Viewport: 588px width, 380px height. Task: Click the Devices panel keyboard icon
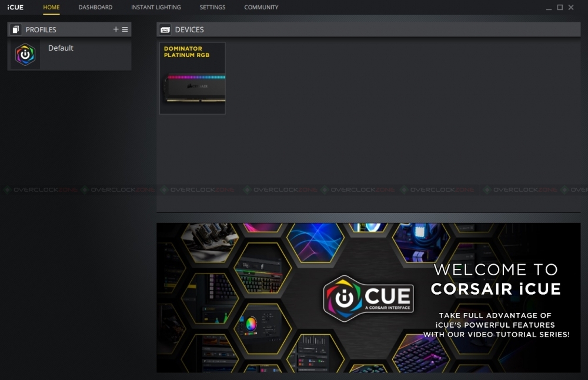coord(165,29)
